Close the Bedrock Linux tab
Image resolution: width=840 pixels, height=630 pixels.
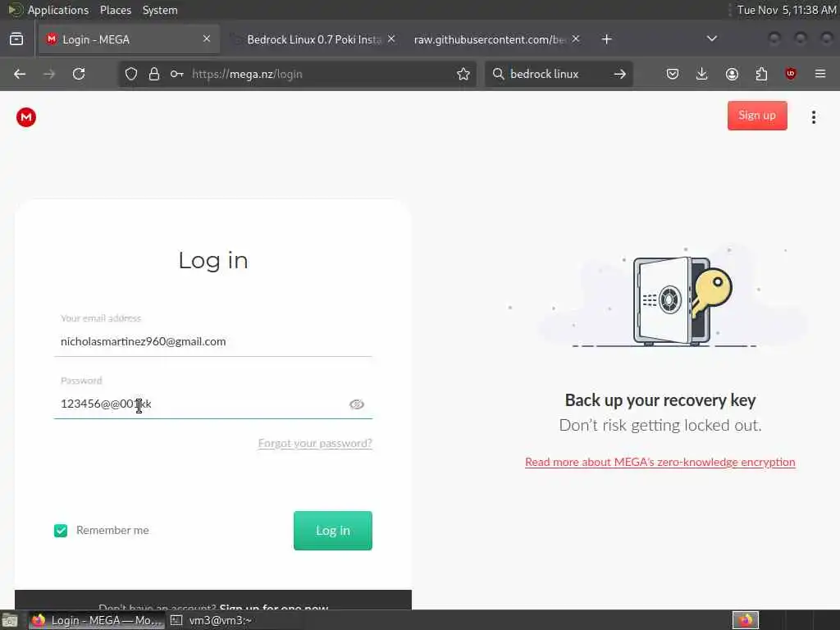click(x=391, y=39)
